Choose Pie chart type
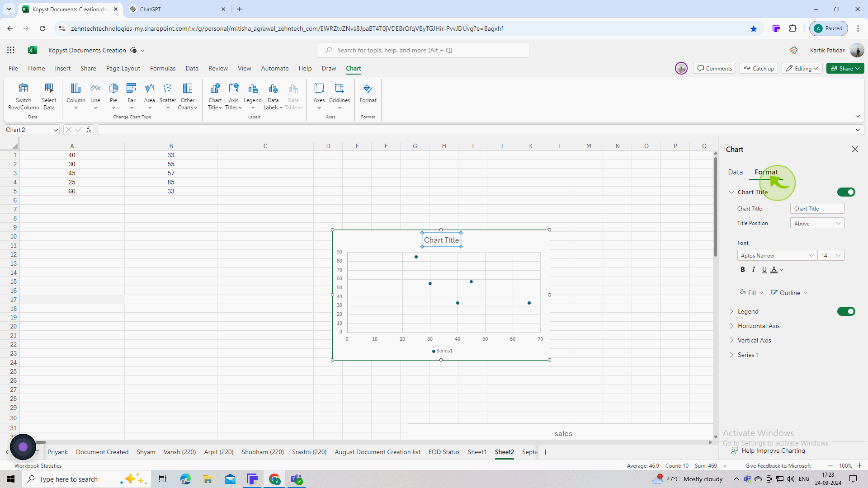868x488 pixels. 113,96
